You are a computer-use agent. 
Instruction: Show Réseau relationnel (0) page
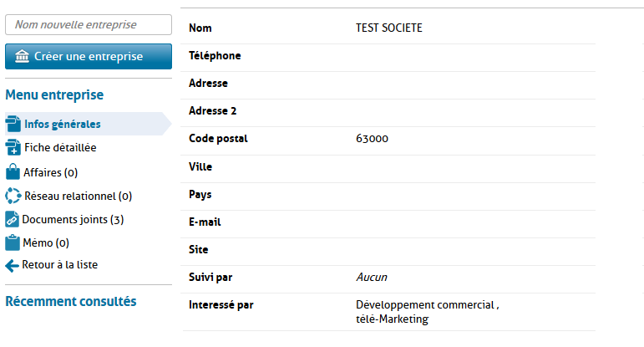[x=79, y=196]
